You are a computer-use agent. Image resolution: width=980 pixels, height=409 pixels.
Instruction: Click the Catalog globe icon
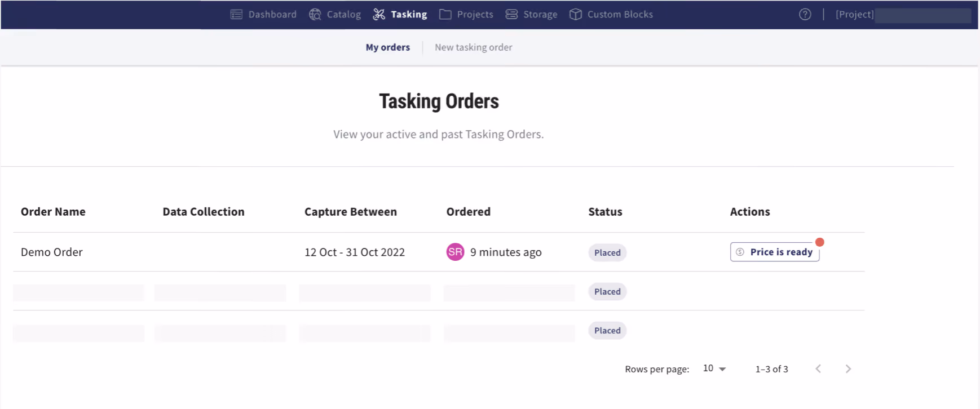click(x=315, y=15)
